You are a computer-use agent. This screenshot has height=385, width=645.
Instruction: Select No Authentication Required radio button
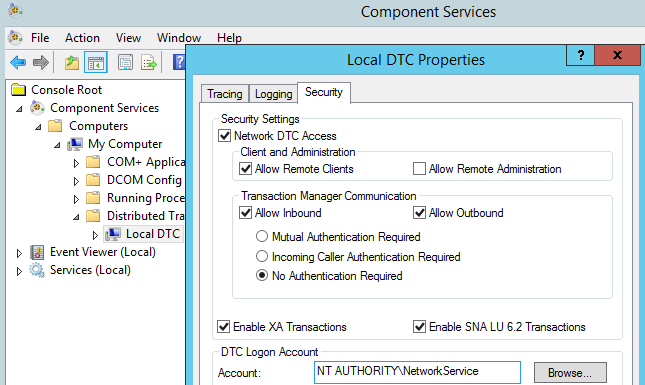coord(262,276)
